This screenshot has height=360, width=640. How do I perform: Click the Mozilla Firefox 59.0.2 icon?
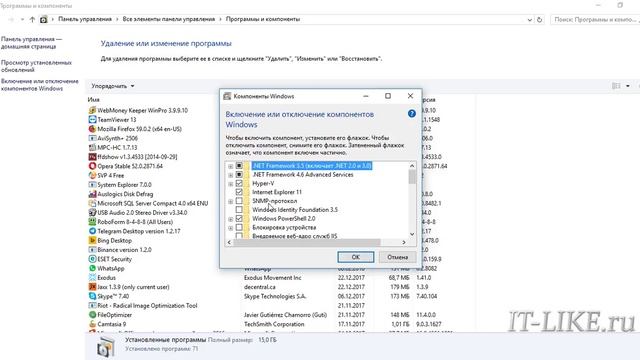[x=92, y=129]
